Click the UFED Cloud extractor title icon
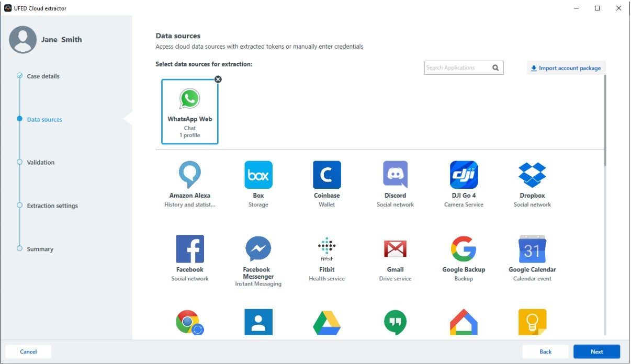The width and height of the screenshot is (631, 364). tap(8, 8)
